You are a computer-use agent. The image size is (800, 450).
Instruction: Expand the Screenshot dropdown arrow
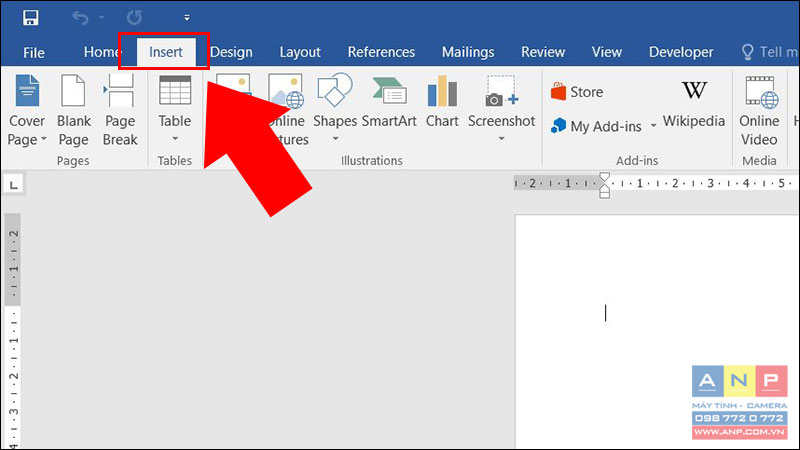[x=502, y=139]
